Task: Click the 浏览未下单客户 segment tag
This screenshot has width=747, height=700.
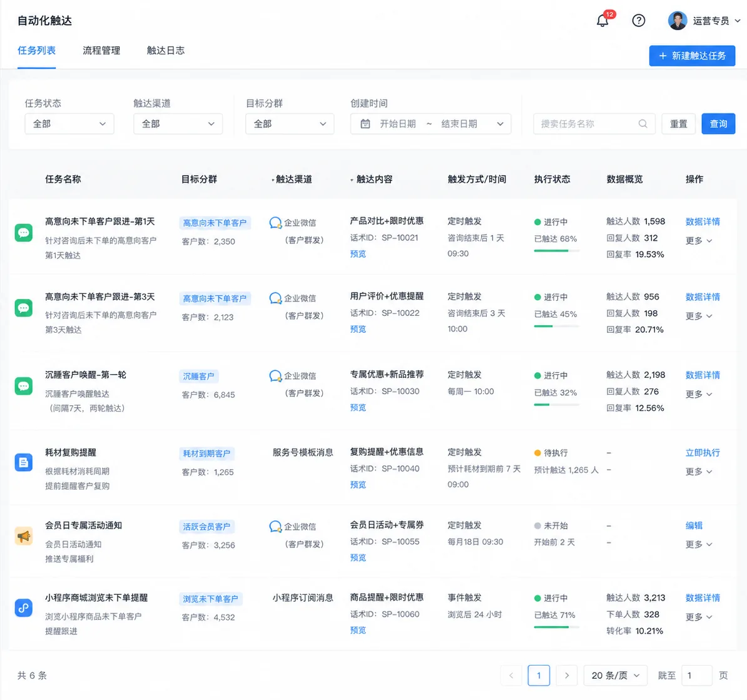Action: (x=211, y=599)
